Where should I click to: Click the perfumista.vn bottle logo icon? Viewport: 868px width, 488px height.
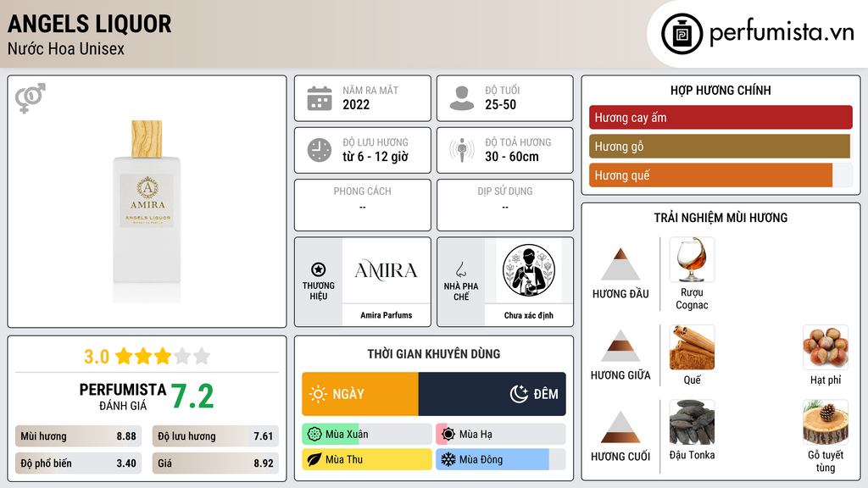(x=682, y=34)
